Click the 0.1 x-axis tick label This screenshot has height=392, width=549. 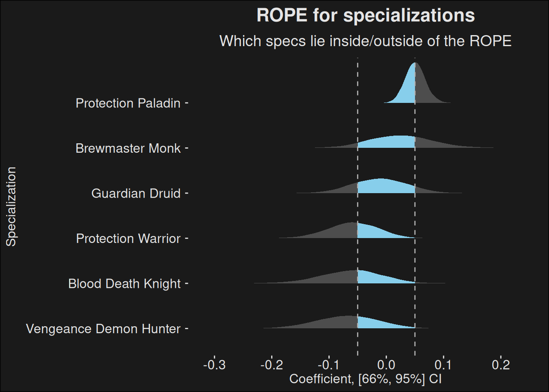[443, 365]
